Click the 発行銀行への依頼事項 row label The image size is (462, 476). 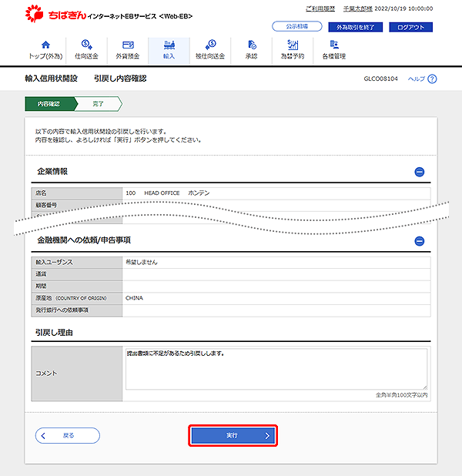(62, 310)
